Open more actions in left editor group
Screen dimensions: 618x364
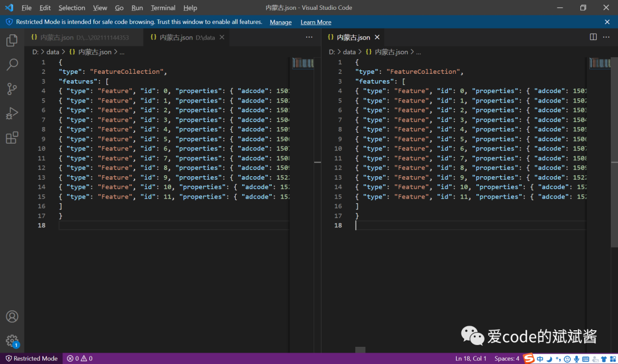tap(309, 37)
